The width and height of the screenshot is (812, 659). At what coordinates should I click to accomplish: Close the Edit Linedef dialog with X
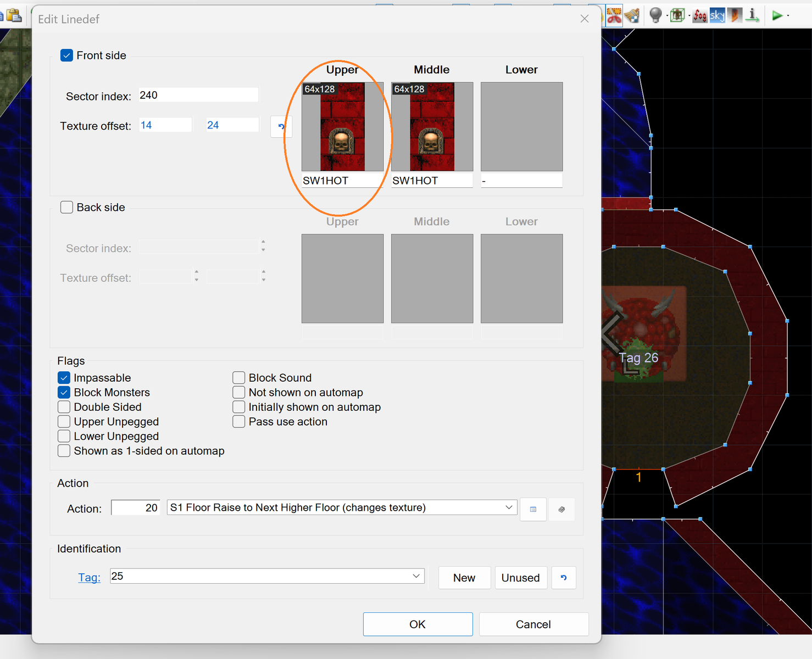pos(585,19)
